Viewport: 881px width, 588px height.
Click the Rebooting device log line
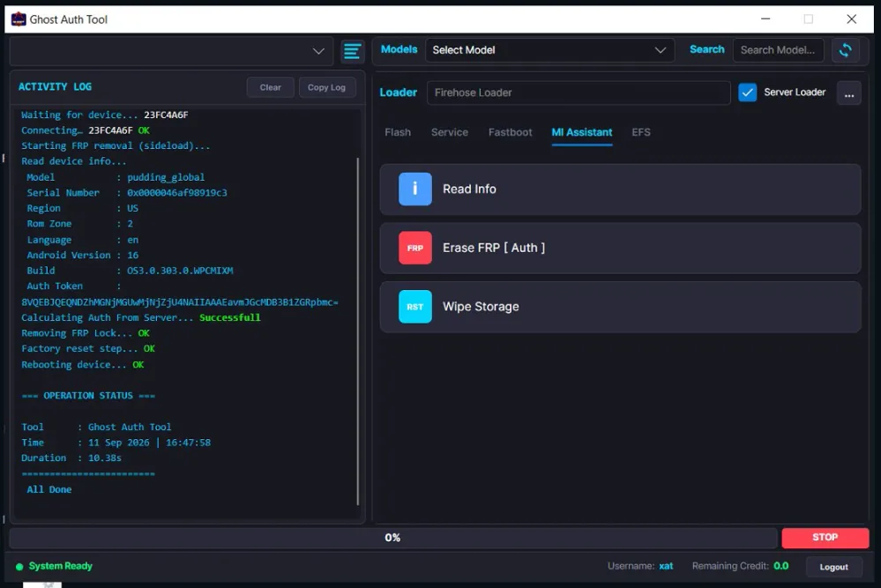coord(83,365)
